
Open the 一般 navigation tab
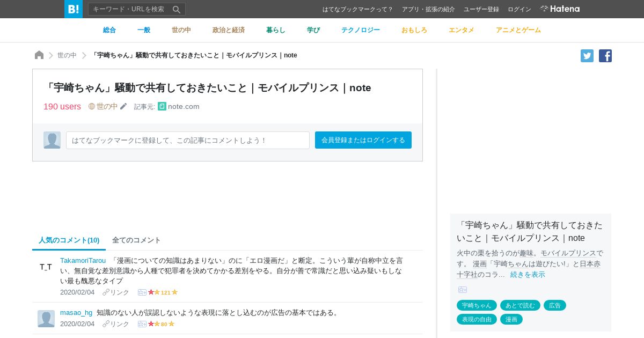click(144, 30)
